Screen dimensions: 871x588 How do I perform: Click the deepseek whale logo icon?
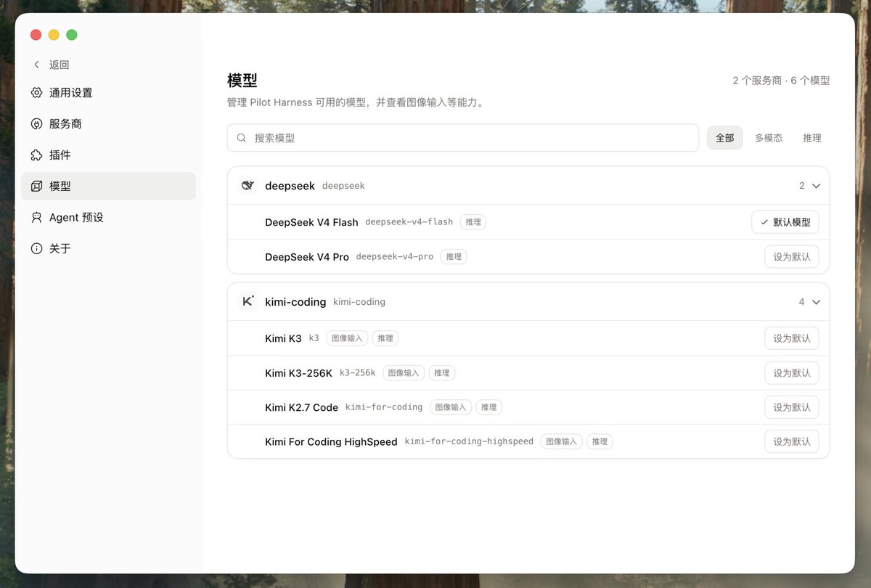(x=248, y=186)
